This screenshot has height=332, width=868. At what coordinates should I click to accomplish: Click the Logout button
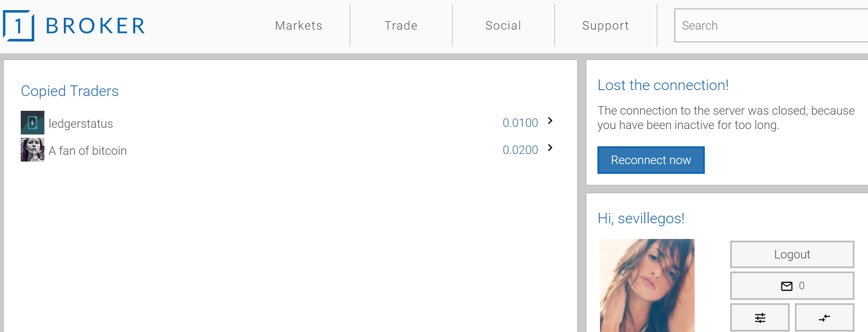791,254
